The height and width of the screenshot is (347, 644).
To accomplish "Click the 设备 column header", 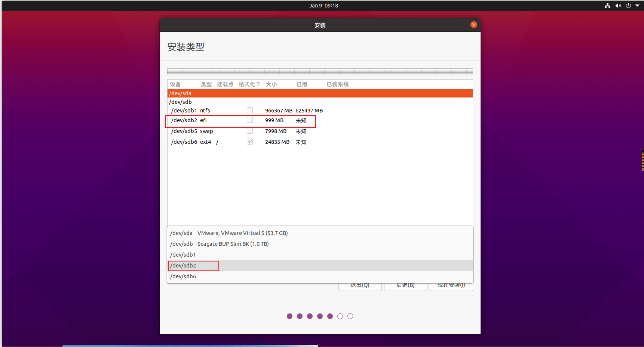I will [175, 84].
